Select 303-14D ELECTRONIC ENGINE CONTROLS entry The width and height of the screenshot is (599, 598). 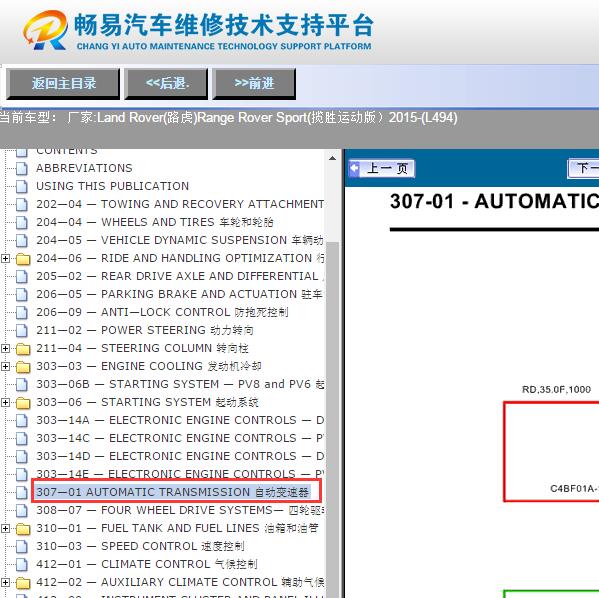(x=180, y=456)
